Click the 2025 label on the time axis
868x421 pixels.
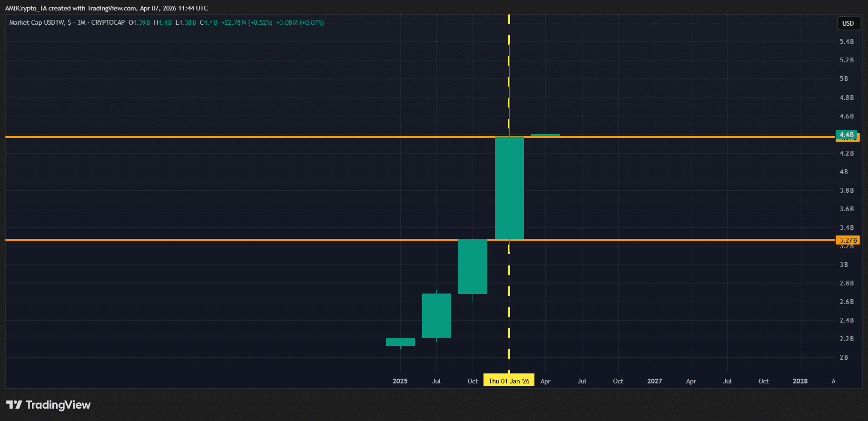click(x=400, y=381)
